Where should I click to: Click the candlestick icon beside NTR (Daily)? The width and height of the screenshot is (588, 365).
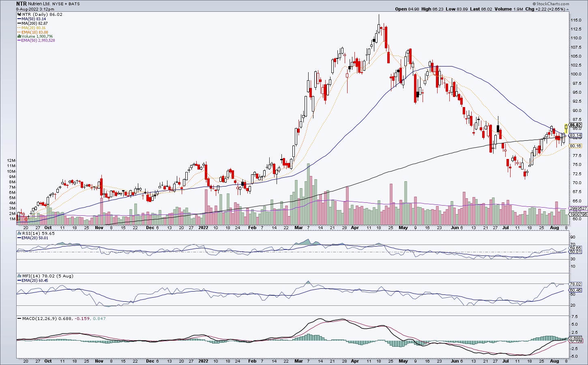(19, 15)
